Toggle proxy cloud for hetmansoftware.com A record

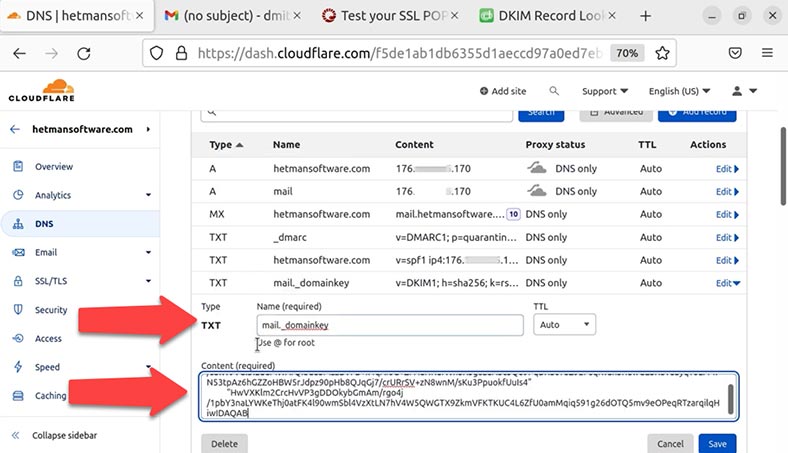(x=537, y=168)
